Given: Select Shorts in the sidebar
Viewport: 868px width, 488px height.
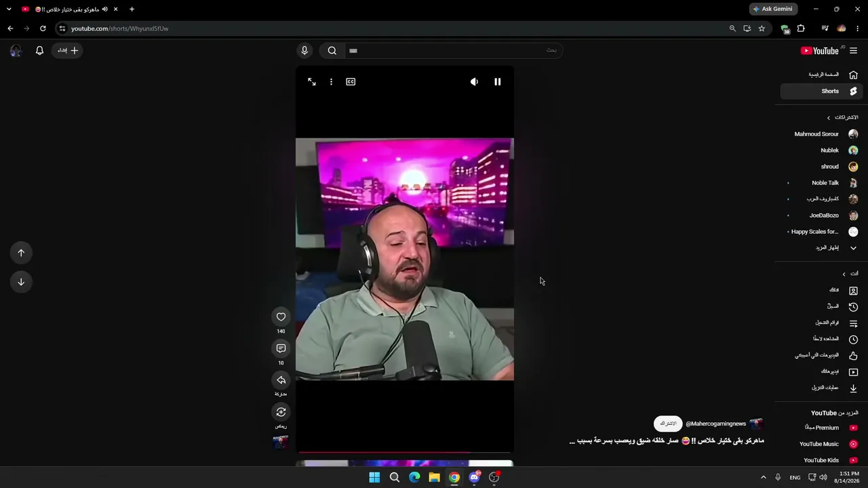Looking at the screenshot, I should click(821, 91).
